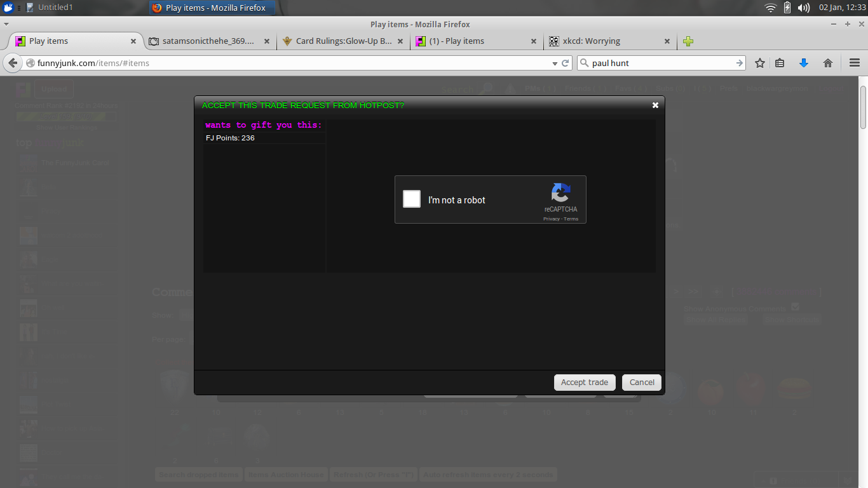Reload the page using the refresh icon

click(x=566, y=64)
